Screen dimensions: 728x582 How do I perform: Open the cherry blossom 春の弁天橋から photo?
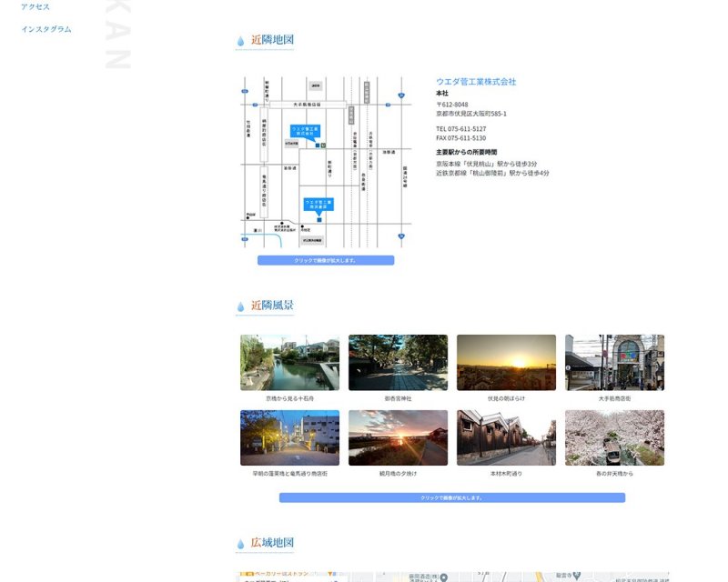[x=614, y=437]
